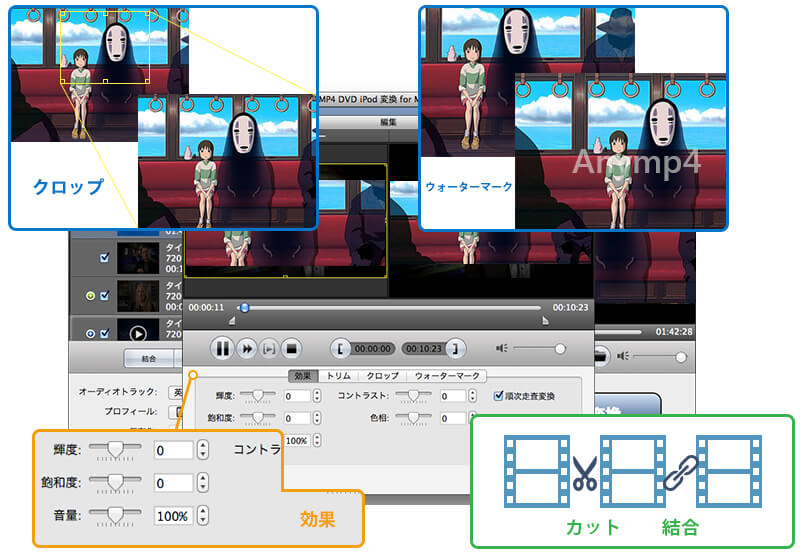The image size is (803, 557).
Task: Pause playback in the edit window
Action: pyautogui.click(x=222, y=349)
